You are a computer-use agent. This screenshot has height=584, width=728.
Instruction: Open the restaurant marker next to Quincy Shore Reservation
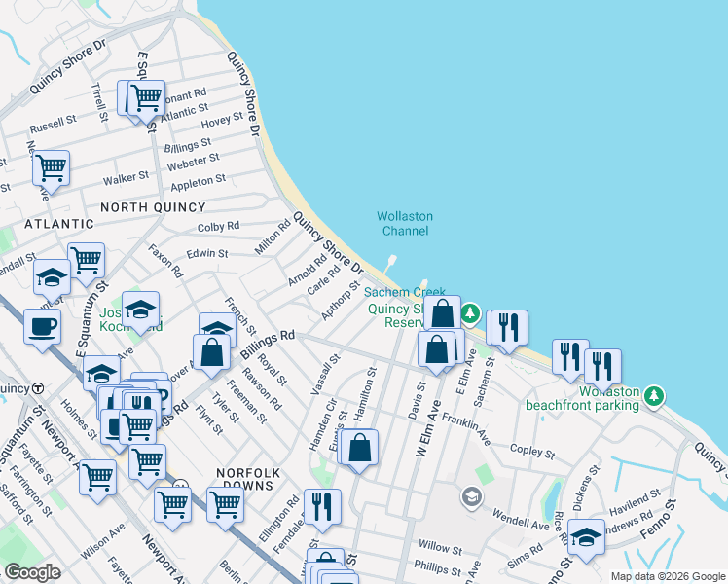point(509,328)
